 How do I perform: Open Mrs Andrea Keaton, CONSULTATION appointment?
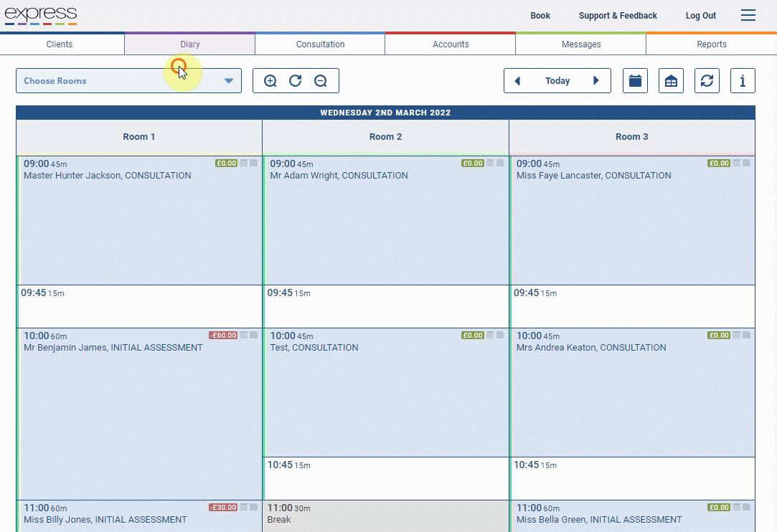(633, 392)
